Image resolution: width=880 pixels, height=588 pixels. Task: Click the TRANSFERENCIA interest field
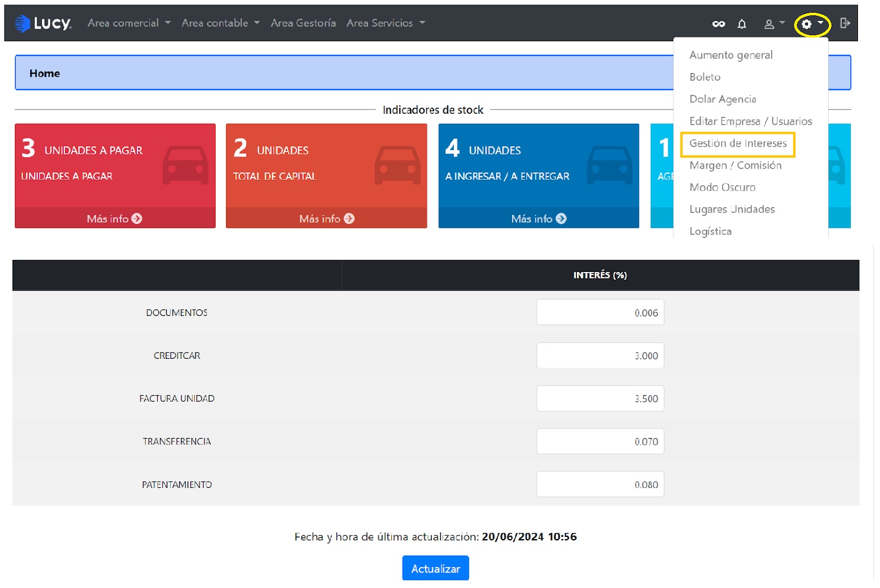click(600, 441)
